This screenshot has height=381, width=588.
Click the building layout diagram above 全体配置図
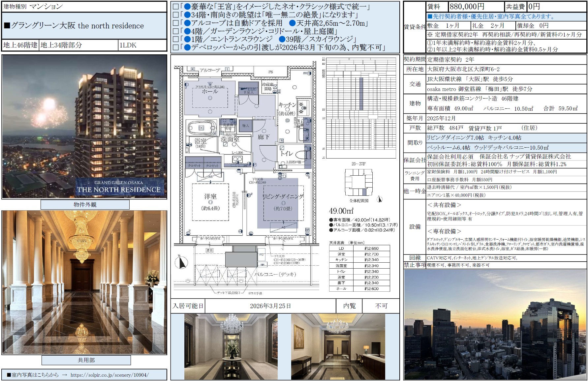pos(359,183)
